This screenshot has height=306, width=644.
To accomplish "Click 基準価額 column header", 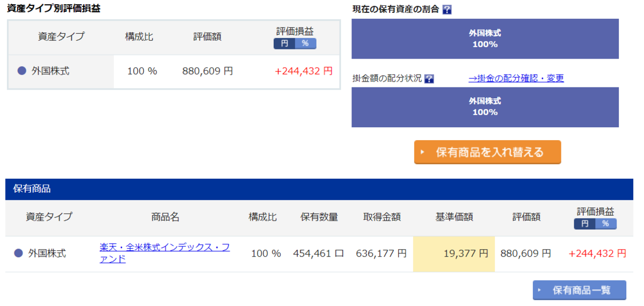I will pos(454,217).
